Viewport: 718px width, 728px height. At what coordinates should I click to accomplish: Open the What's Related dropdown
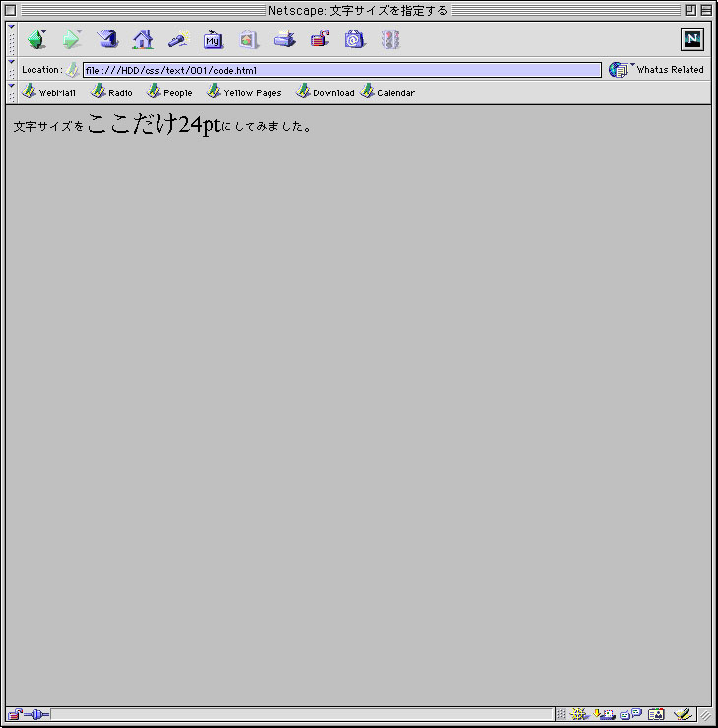click(x=656, y=70)
